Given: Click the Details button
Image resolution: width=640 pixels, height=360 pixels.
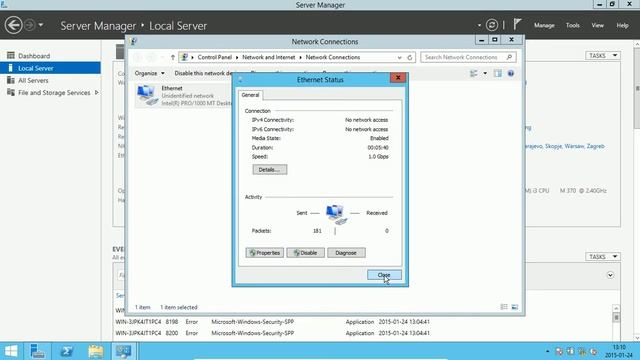Looking at the screenshot, I should pos(269,169).
